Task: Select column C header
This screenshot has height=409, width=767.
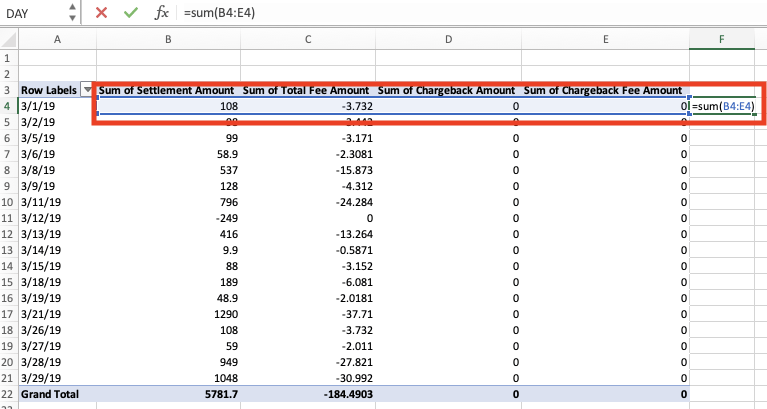Action: [308, 40]
